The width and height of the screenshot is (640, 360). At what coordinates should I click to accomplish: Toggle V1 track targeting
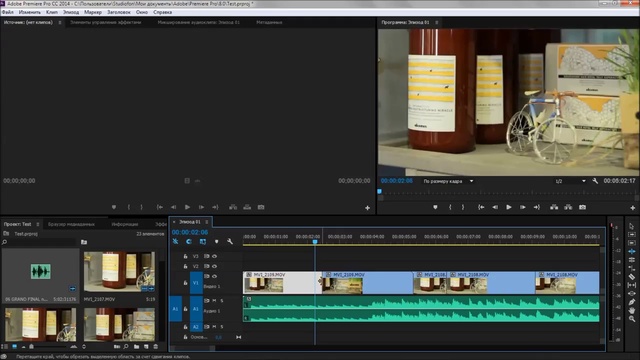[x=196, y=282]
